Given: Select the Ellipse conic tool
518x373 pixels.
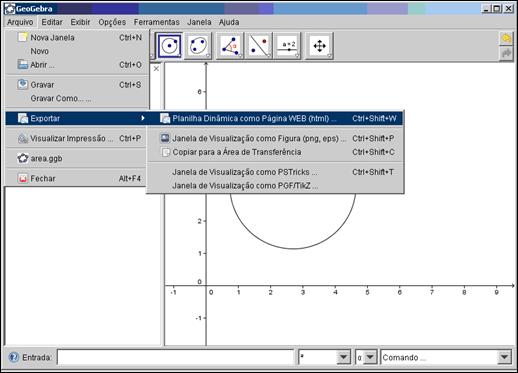Looking at the screenshot, I should [x=198, y=46].
